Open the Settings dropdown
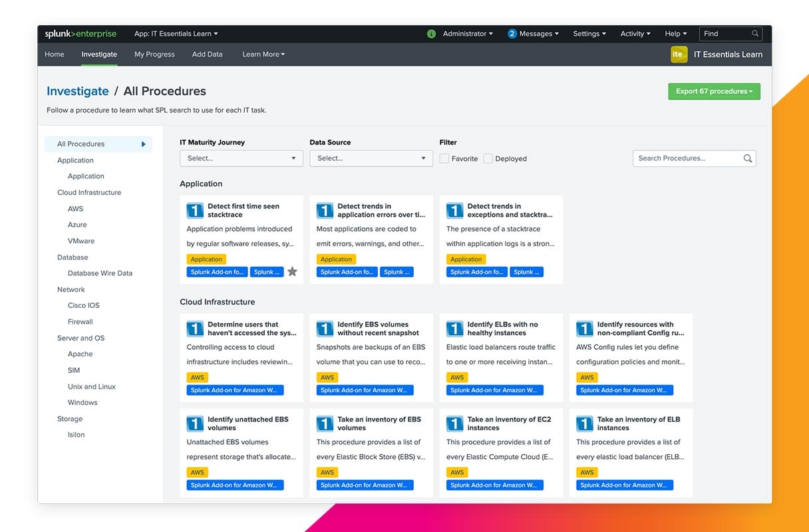Screen dimensions: 809x532 point(589,34)
